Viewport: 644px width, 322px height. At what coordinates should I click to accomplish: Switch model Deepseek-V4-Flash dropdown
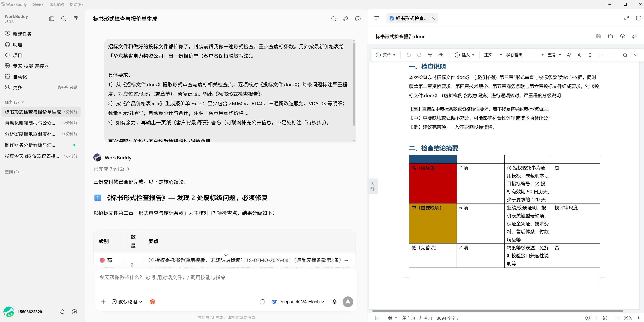(298, 302)
